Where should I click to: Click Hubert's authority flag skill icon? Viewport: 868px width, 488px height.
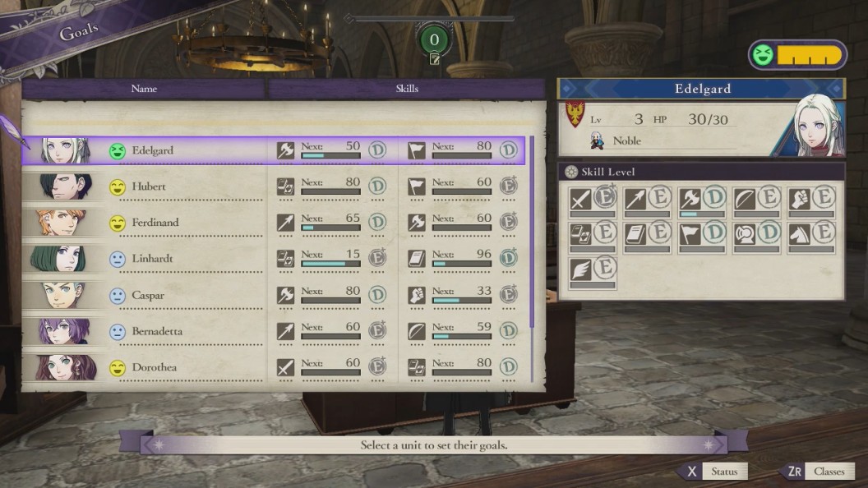416,186
